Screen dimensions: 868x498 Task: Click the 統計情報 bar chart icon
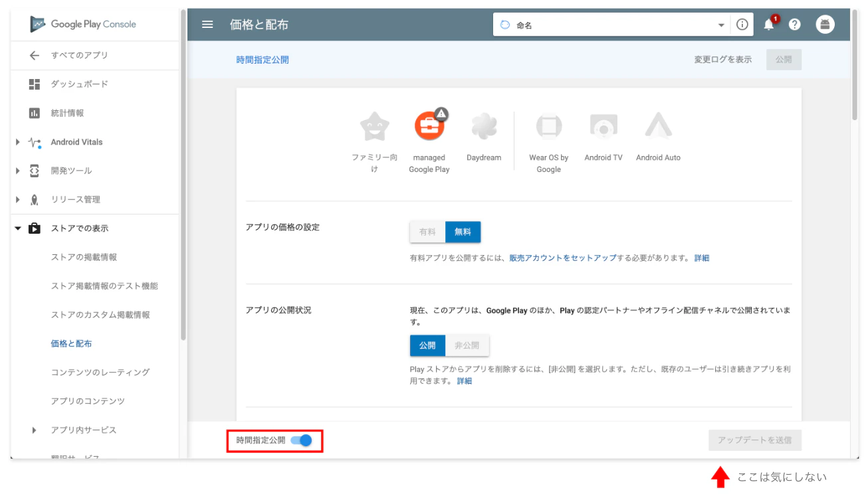point(35,113)
